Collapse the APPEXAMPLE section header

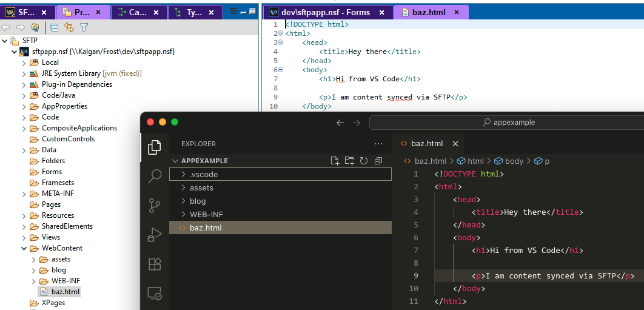click(176, 161)
